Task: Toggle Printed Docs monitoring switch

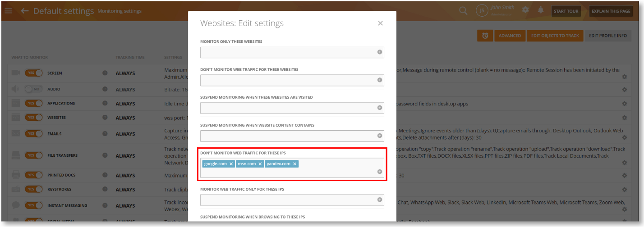Action: click(34, 175)
